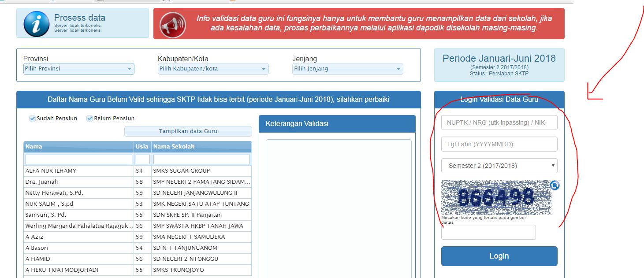Select the row Werling Marganda Pahalatua
Image resolution: width=644 pixels, height=278 pixels.
138,226
